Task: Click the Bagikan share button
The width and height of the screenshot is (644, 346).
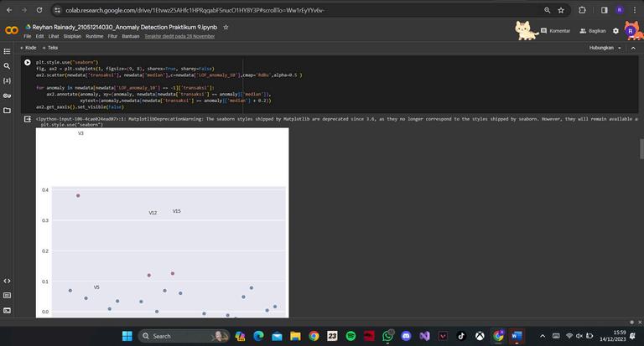Action: pos(593,31)
